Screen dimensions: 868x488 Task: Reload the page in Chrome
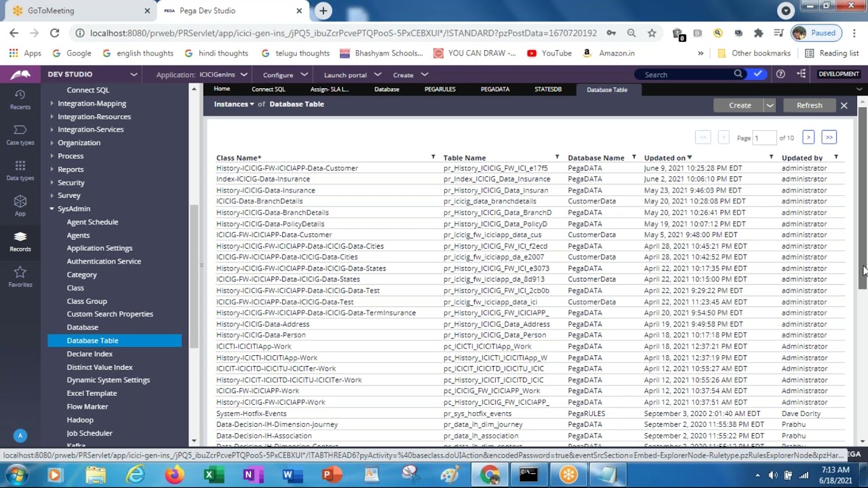tap(55, 33)
